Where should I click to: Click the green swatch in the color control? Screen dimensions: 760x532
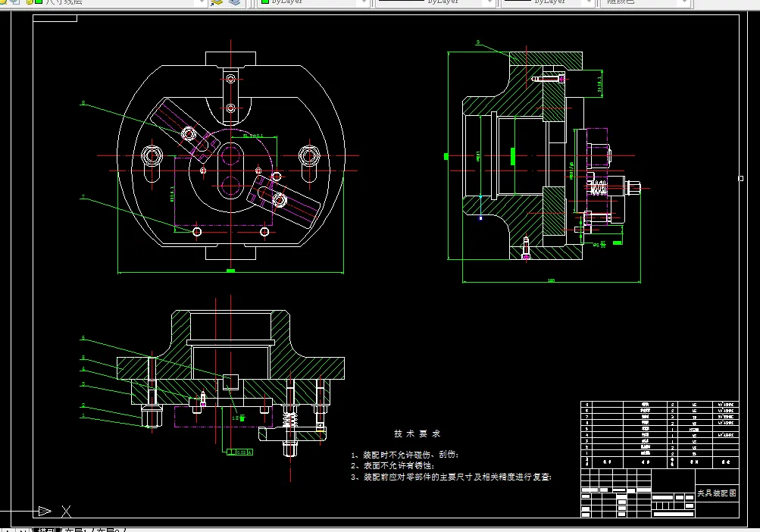coord(265,2)
